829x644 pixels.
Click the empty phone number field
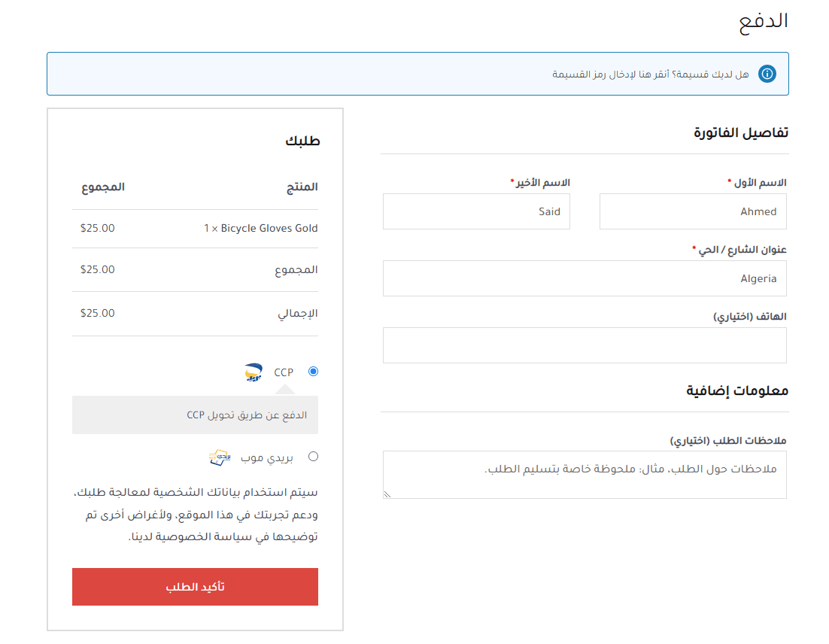pyautogui.click(x=584, y=345)
